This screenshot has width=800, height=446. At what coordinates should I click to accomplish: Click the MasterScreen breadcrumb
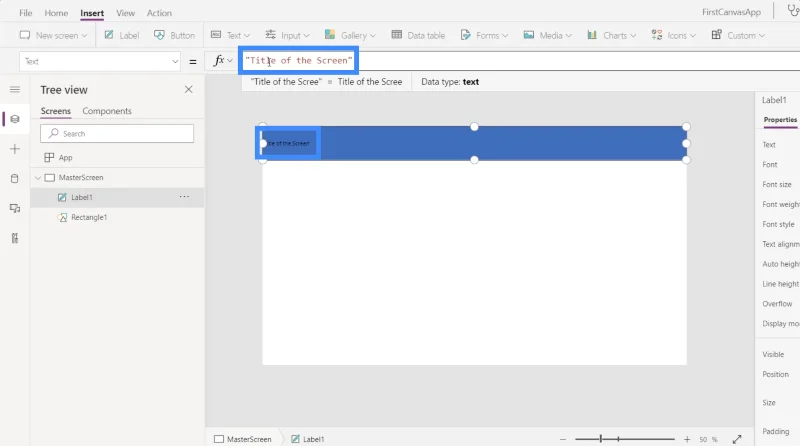coord(243,439)
